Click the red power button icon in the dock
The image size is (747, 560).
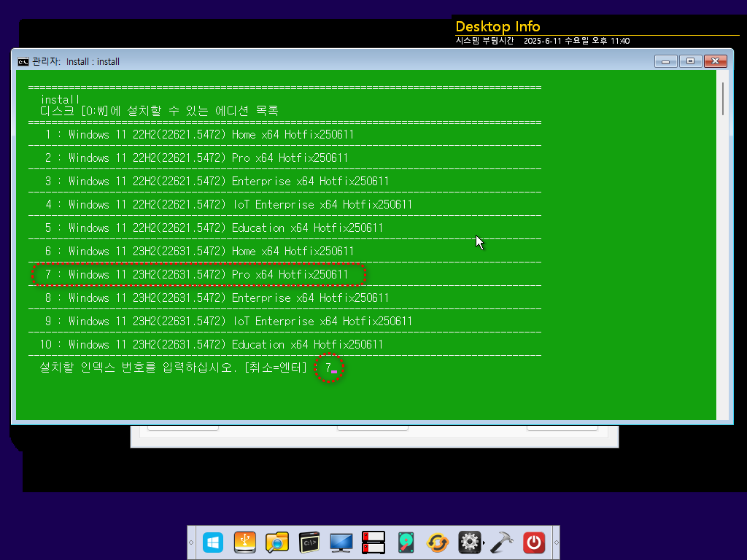(x=533, y=542)
